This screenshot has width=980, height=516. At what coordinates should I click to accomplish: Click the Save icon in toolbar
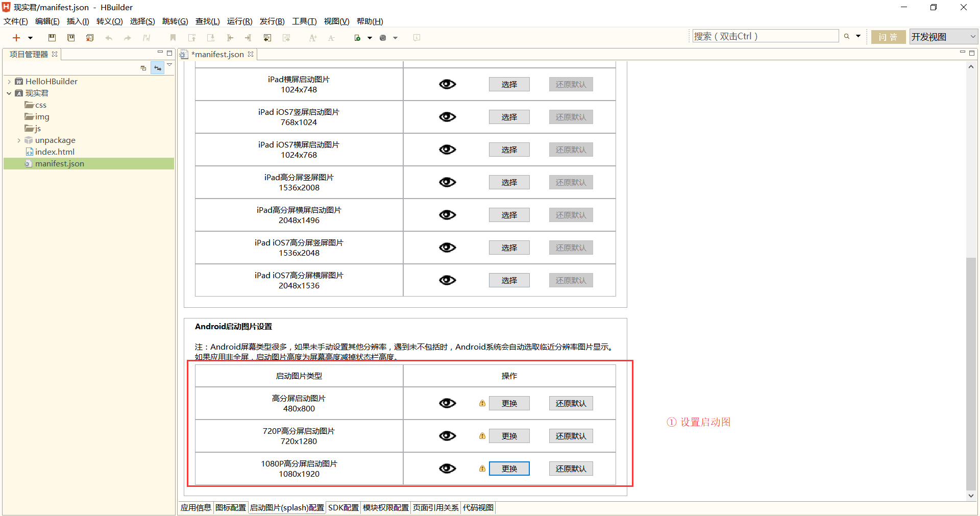(52, 38)
